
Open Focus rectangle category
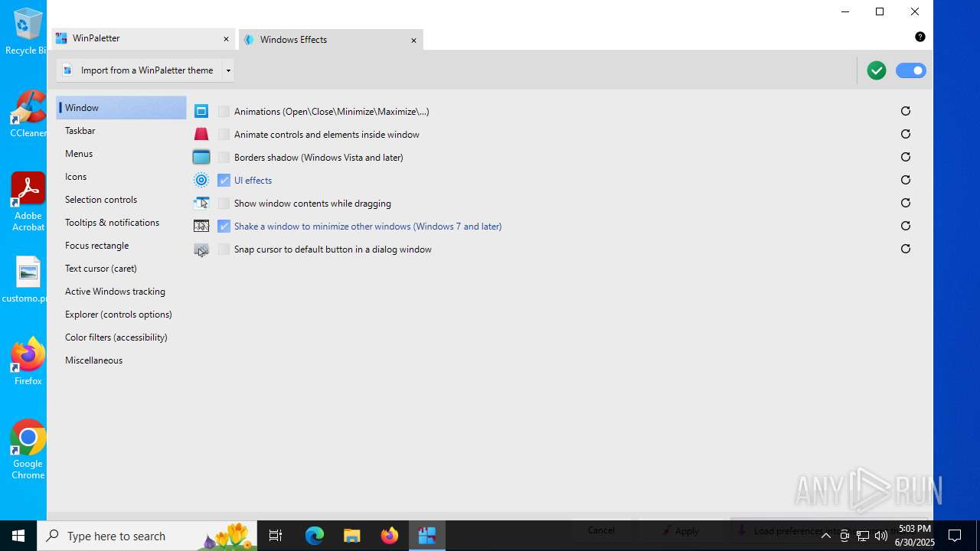point(121,246)
